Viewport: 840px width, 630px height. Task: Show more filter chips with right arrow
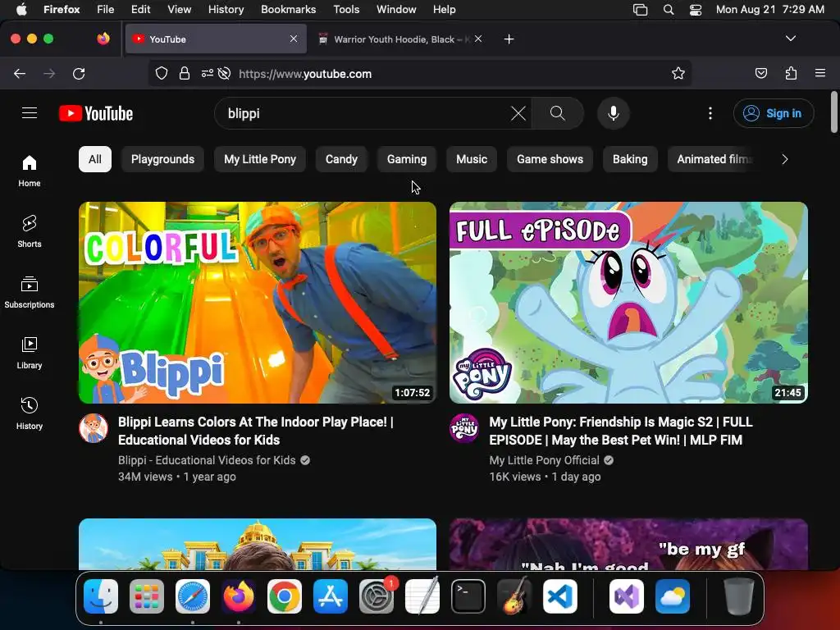(785, 159)
